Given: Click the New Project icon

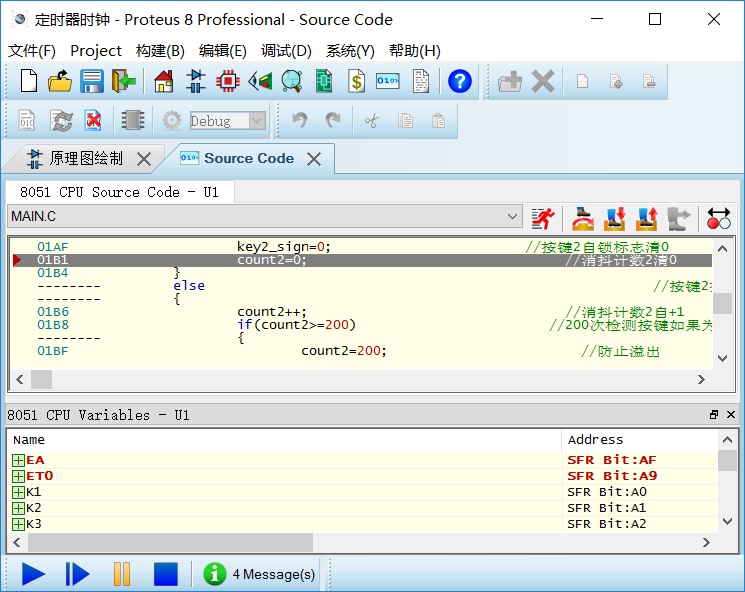Looking at the screenshot, I should click(29, 81).
